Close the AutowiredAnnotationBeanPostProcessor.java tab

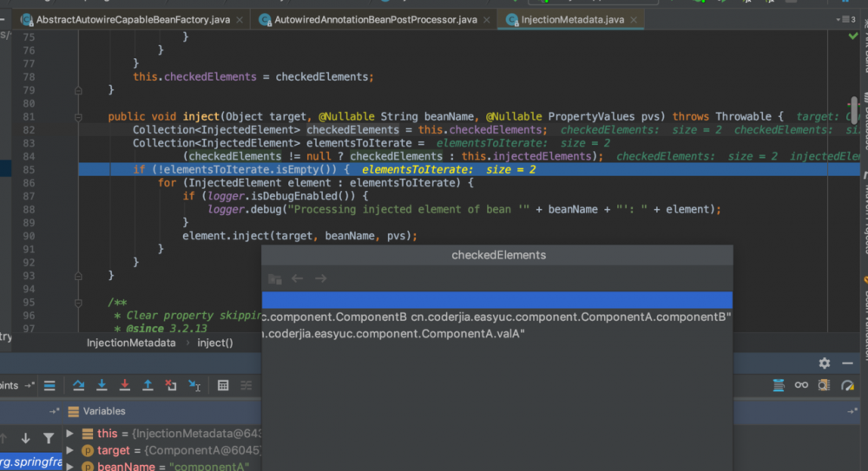pyautogui.click(x=487, y=20)
